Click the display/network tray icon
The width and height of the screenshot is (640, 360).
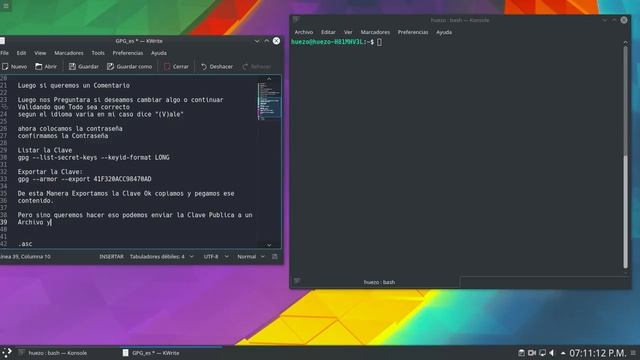542,353
